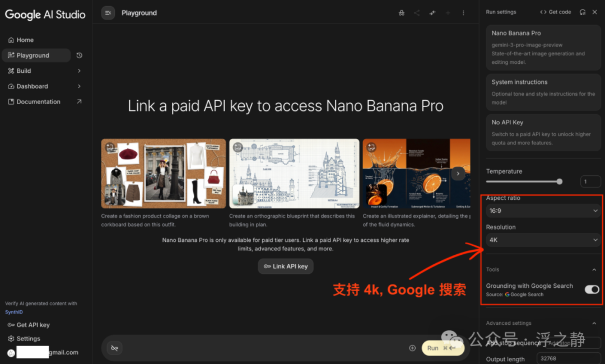
Task: Select Playground in the sidebar
Action: tap(36, 55)
